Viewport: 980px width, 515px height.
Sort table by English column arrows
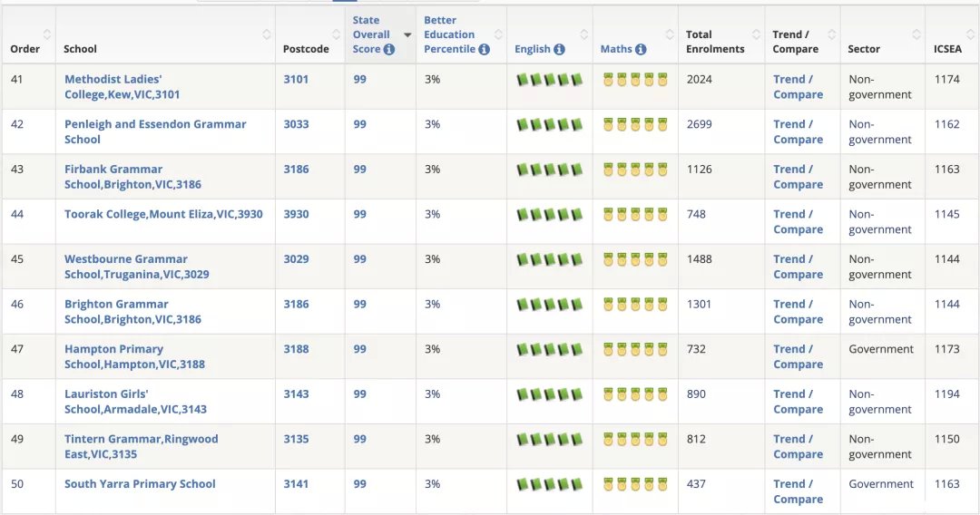[x=583, y=34]
